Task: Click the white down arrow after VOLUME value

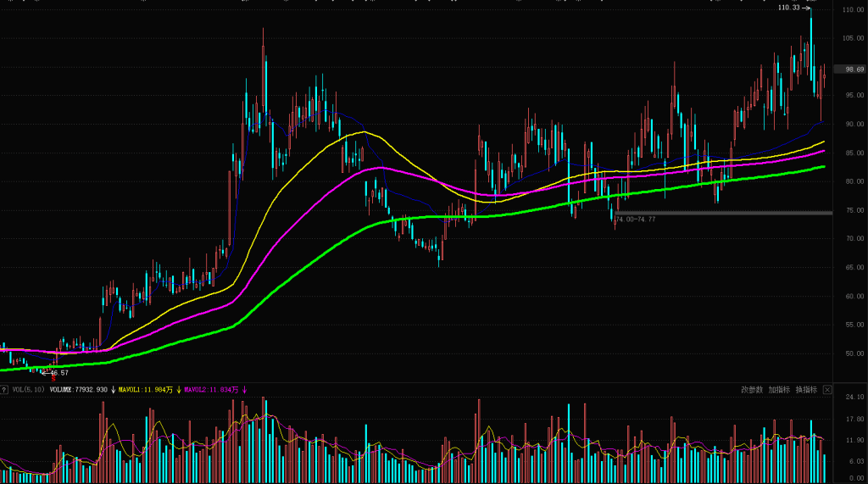Action: click(113, 390)
